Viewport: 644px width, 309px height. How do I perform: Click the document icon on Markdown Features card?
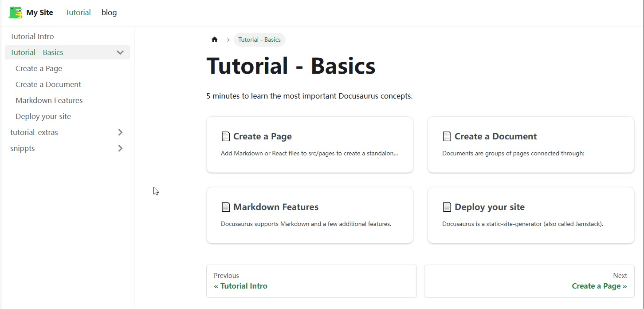[226, 207]
